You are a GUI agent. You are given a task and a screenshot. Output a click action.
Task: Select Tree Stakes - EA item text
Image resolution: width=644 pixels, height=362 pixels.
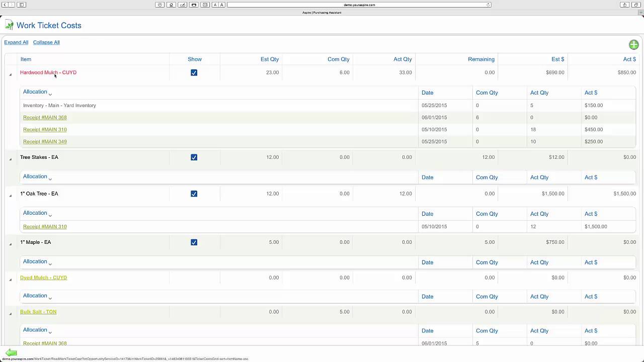[39, 157]
